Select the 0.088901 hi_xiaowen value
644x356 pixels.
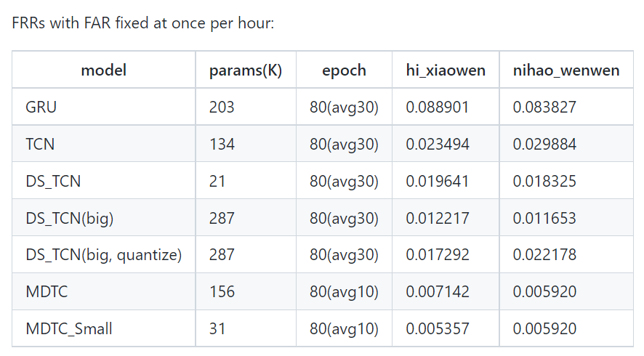click(x=438, y=108)
